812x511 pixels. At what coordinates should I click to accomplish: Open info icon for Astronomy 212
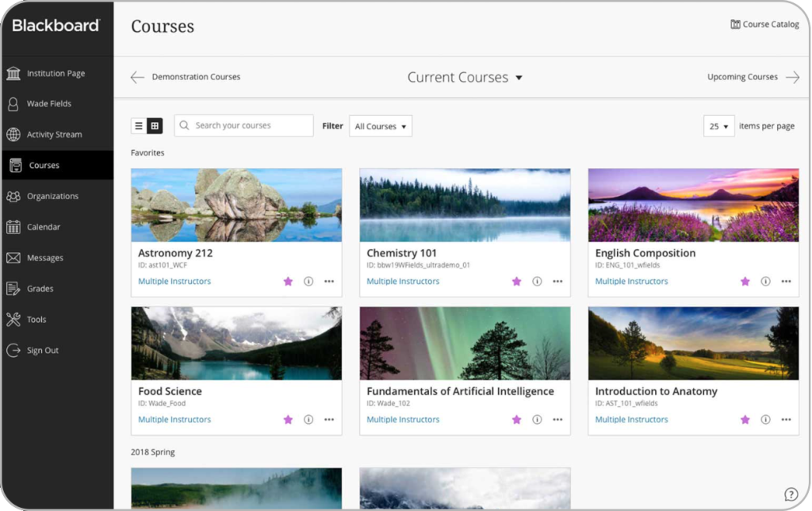click(x=308, y=282)
